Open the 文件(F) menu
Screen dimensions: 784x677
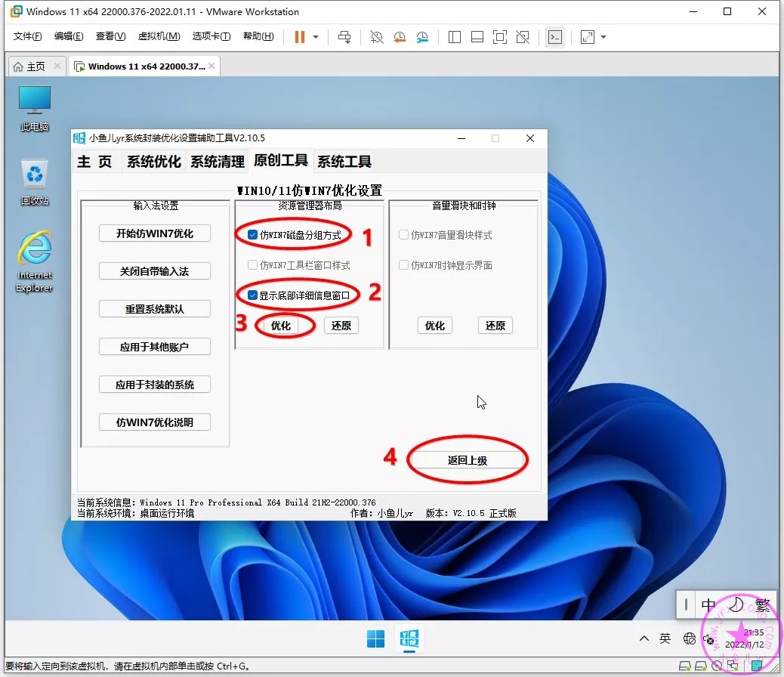(27, 36)
